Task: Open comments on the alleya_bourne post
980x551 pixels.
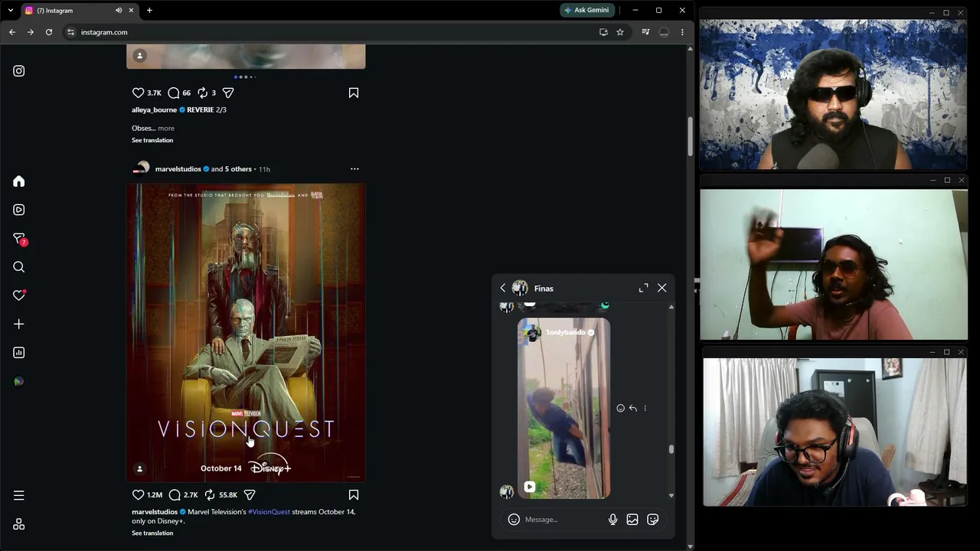Action: [174, 93]
